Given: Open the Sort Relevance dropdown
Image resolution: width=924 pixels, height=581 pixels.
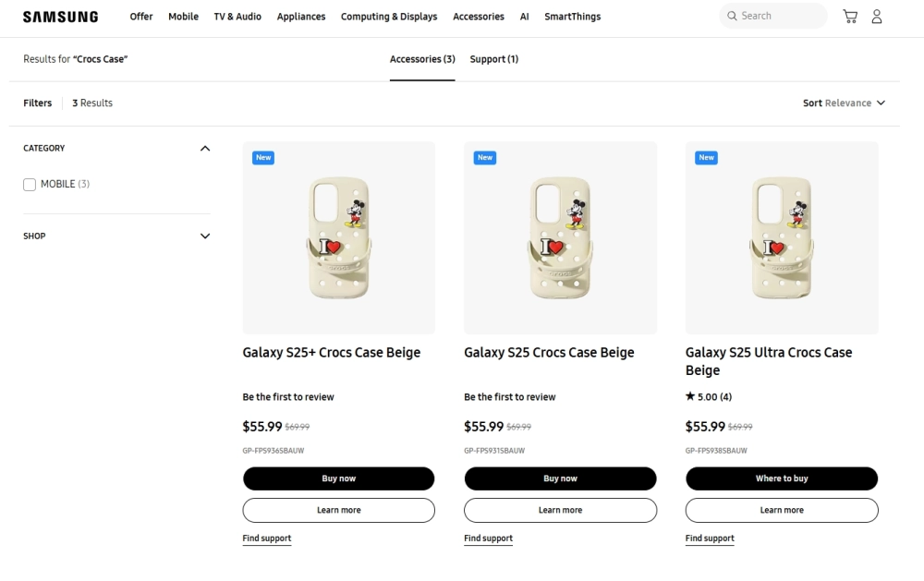Looking at the screenshot, I should [844, 103].
